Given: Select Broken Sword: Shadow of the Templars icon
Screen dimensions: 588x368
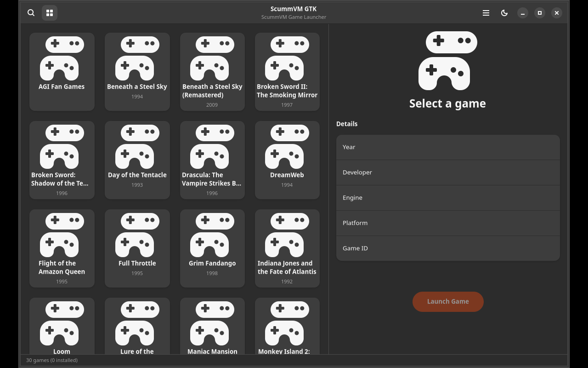Looking at the screenshot, I should pyautogui.click(x=62, y=147).
